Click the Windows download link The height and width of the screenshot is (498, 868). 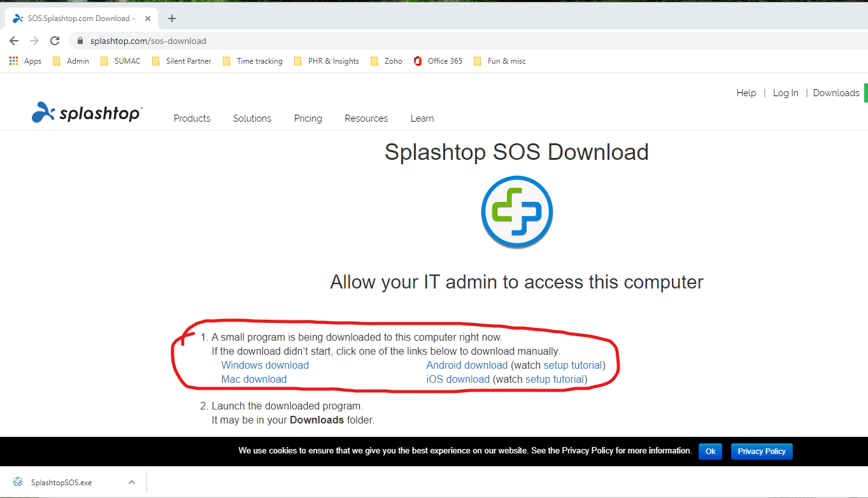265,365
